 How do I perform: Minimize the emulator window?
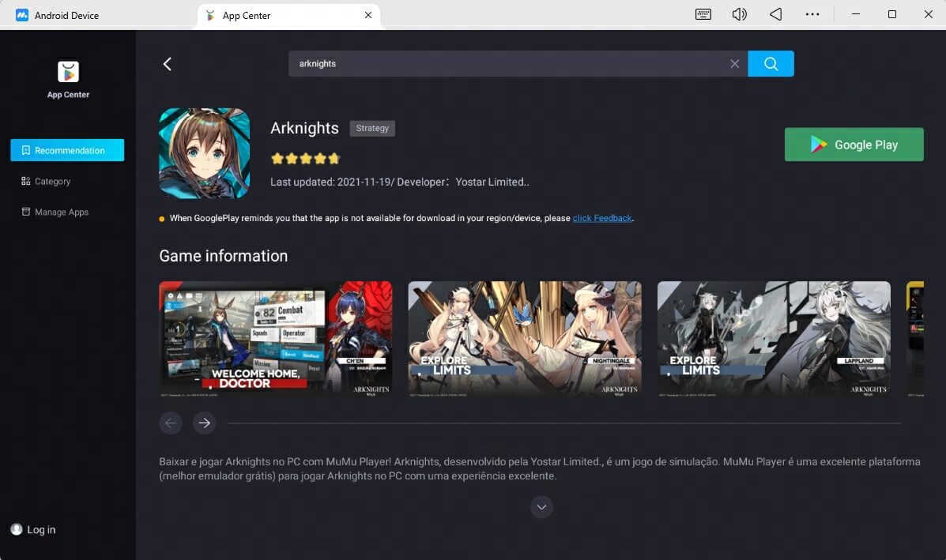click(x=855, y=14)
